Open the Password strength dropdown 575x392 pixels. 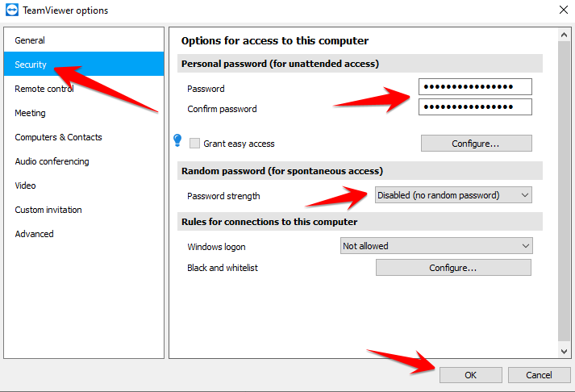(x=453, y=195)
